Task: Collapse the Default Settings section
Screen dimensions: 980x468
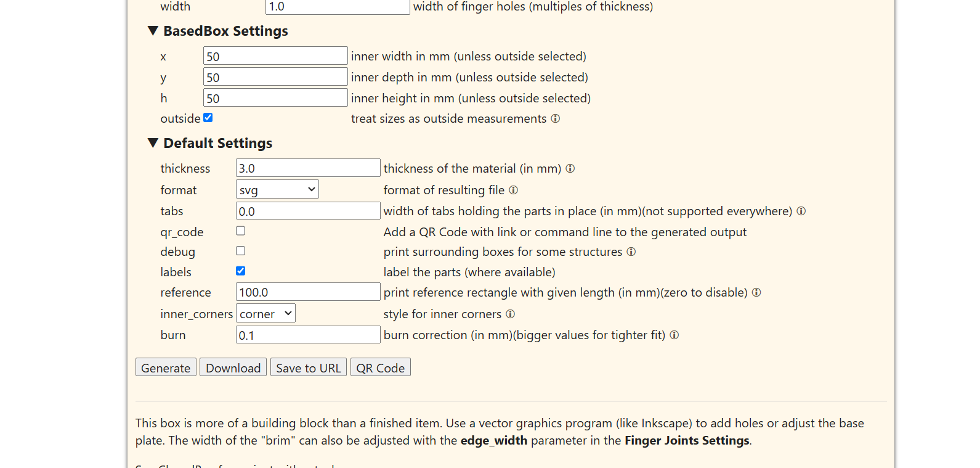Action: 210,143
